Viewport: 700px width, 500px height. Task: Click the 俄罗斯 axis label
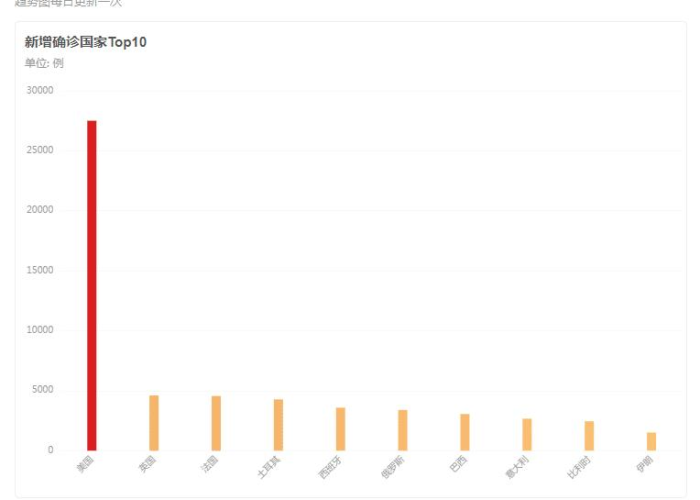393,467
